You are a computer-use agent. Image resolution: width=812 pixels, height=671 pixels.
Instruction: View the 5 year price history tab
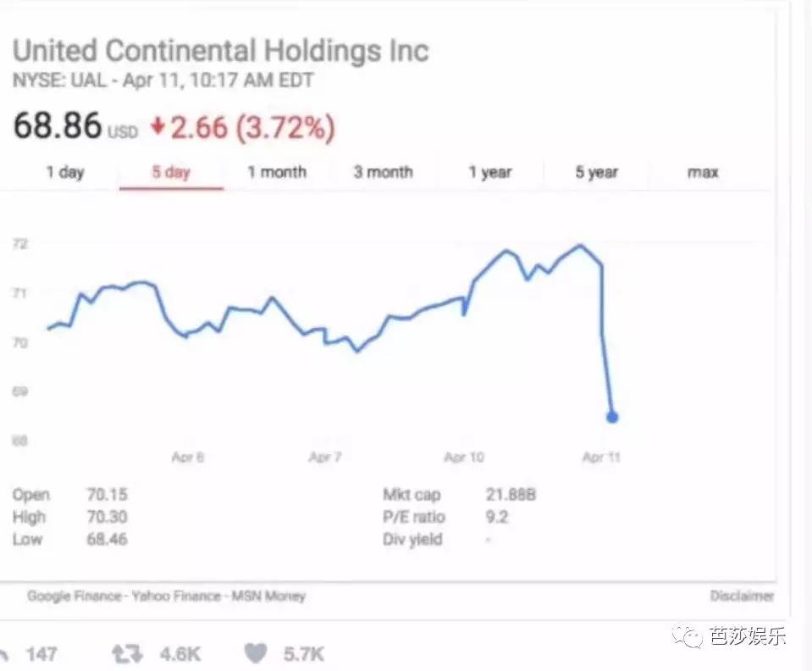pos(596,172)
